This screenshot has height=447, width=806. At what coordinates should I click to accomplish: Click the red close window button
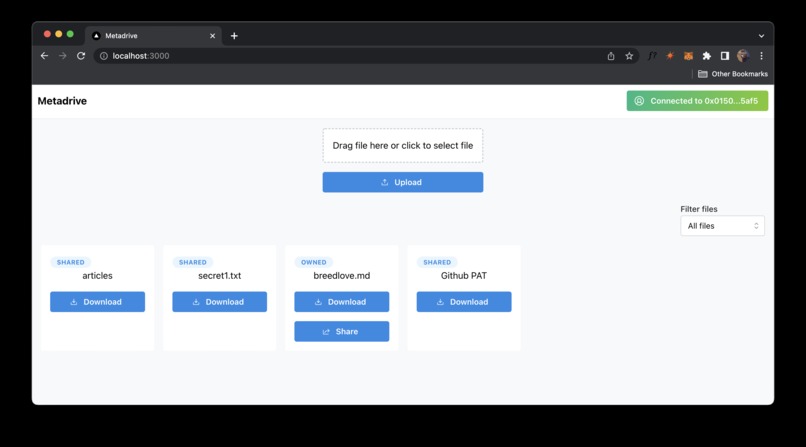click(x=47, y=34)
